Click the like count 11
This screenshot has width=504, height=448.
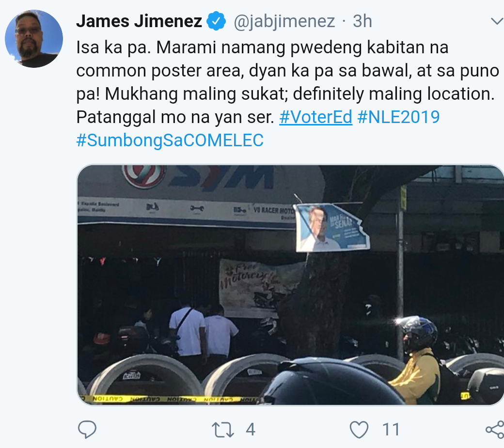pyautogui.click(x=391, y=430)
